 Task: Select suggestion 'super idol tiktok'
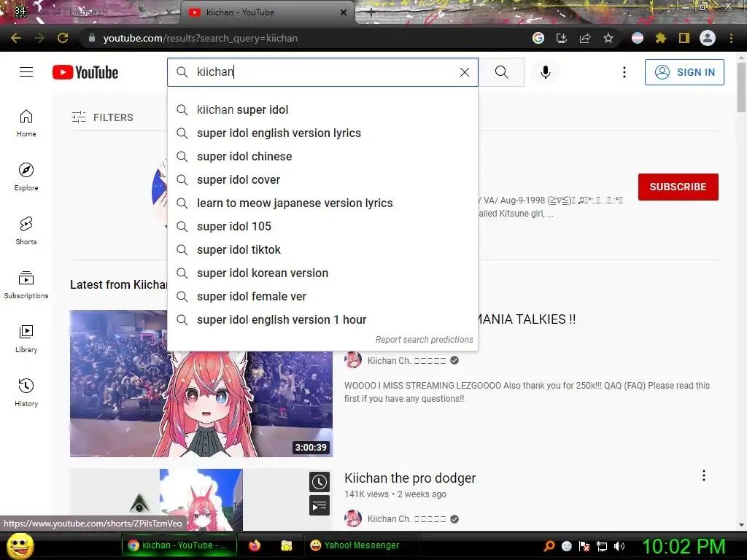tap(322, 249)
